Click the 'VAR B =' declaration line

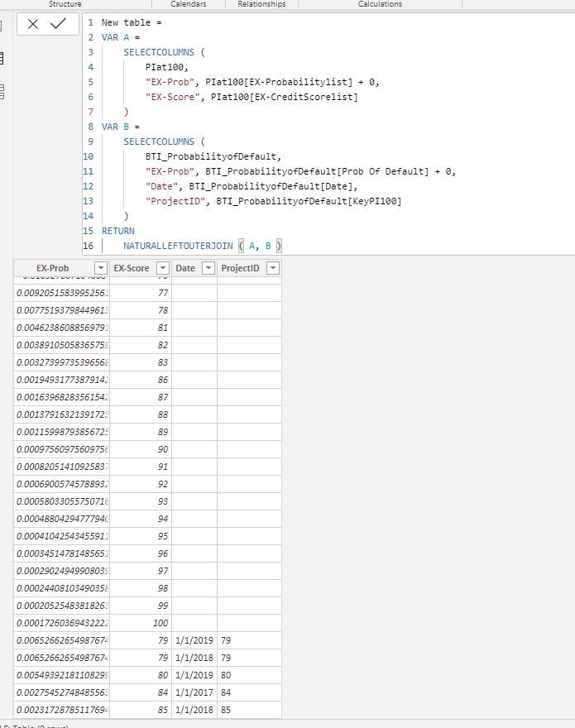[121, 127]
